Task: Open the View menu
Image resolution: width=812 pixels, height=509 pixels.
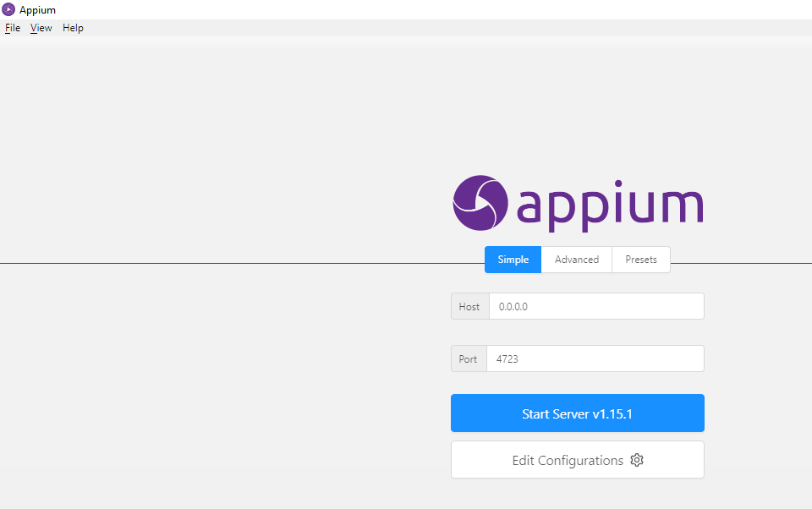Action: (41, 28)
